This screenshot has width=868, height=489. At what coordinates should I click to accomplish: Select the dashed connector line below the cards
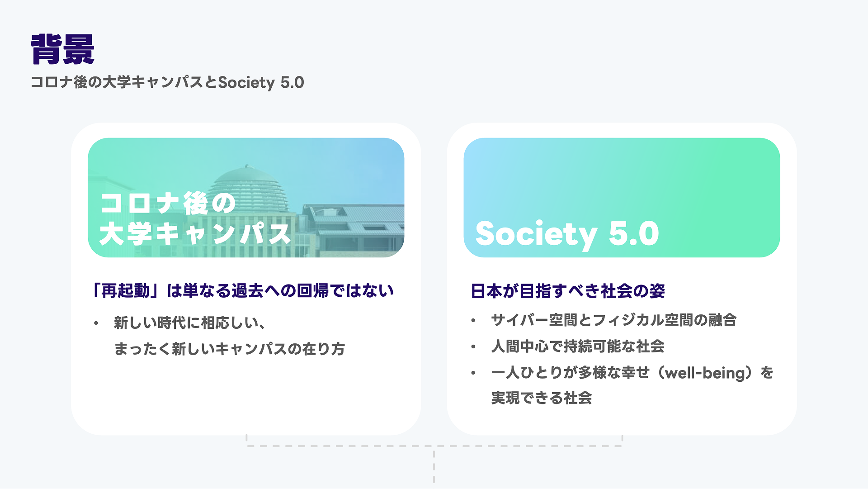pyautogui.click(x=434, y=446)
